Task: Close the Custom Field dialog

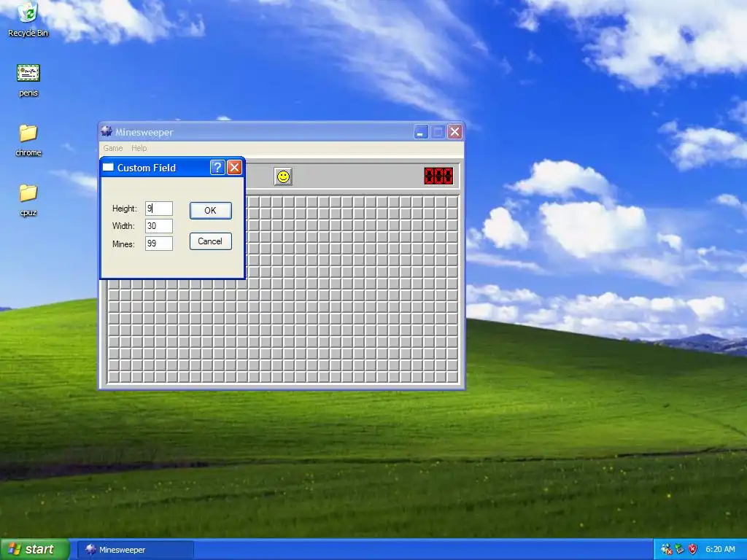Action: (x=234, y=168)
